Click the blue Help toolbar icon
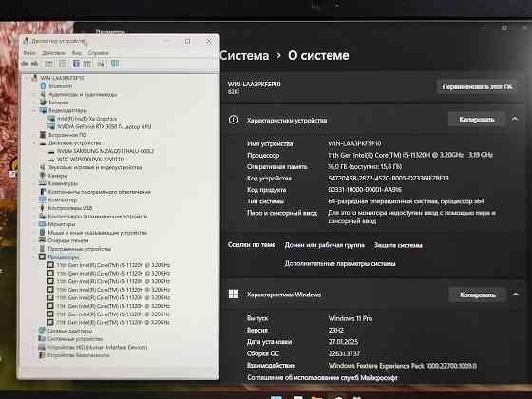 point(76,64)
